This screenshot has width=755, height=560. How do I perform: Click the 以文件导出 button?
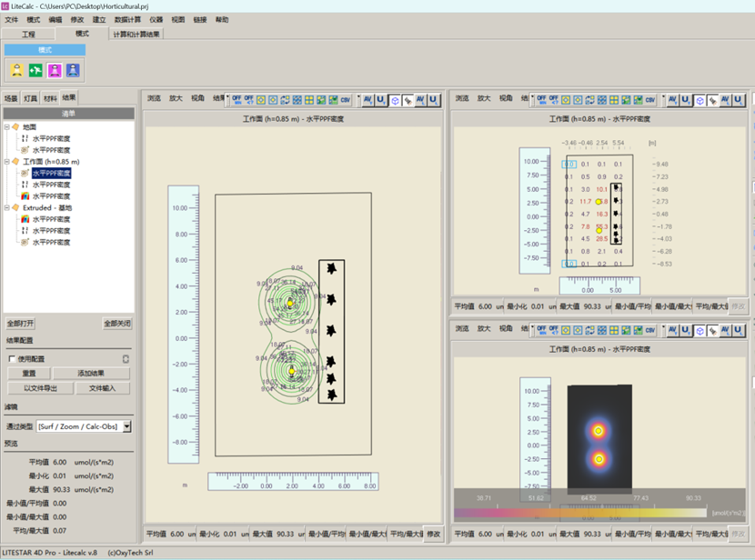coord(40,388)
